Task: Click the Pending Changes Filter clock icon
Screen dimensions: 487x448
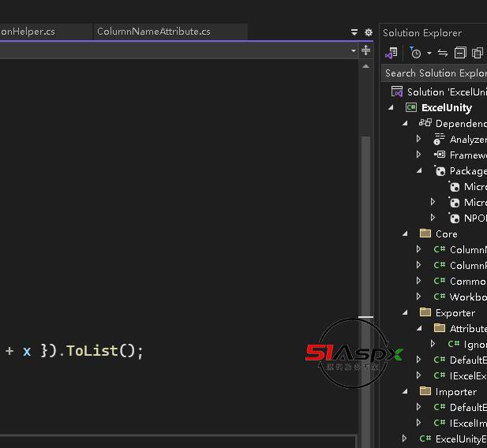Action: click(x=415, y=53)
